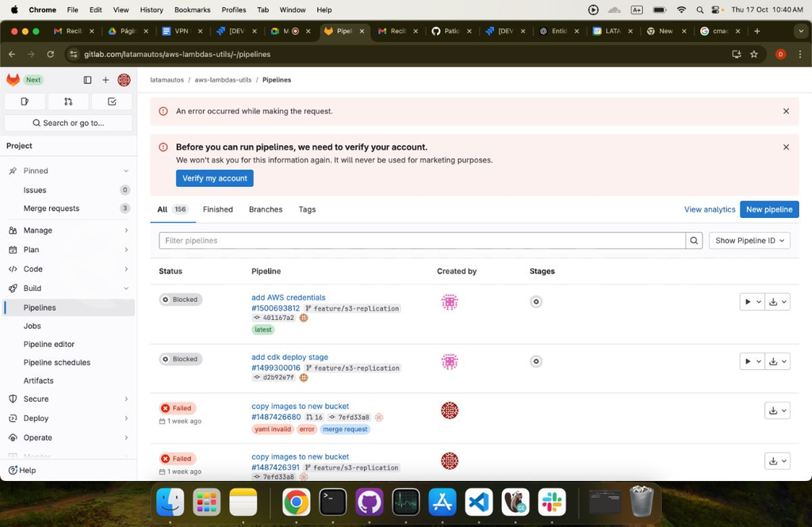This screenshot has width=812, height=527.
Task: Download artifacts for pipeline #1487426680
Action: tap(777, 411)
